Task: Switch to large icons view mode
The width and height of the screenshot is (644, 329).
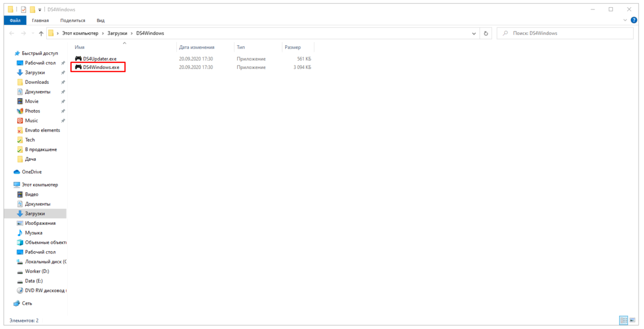Action: pos(632,320)
